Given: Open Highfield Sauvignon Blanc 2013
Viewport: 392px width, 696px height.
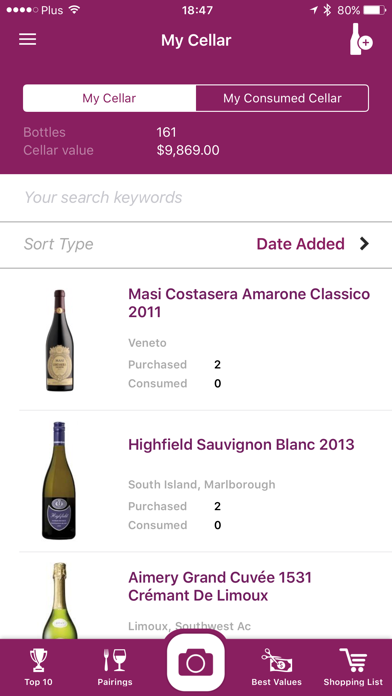Looking at the screenshot, I should pos(241,445).
